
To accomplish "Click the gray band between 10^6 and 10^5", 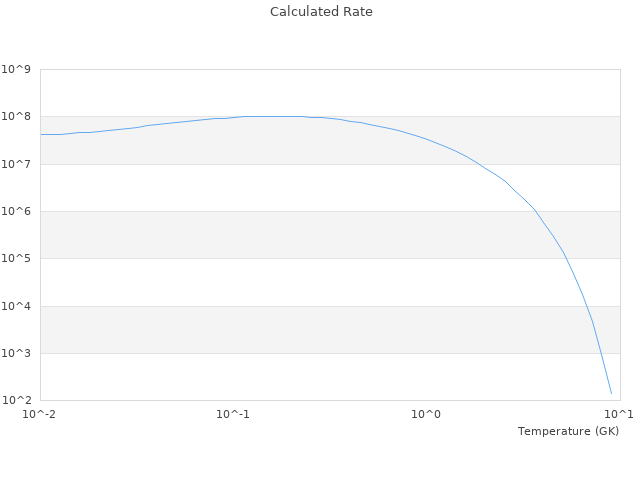I will 300,235.
